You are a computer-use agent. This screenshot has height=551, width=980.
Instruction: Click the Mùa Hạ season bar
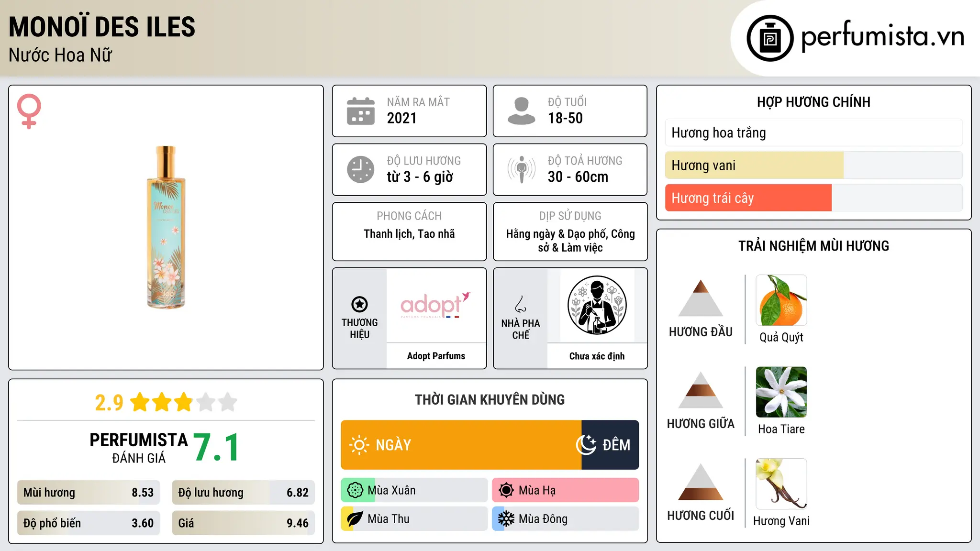566,490
